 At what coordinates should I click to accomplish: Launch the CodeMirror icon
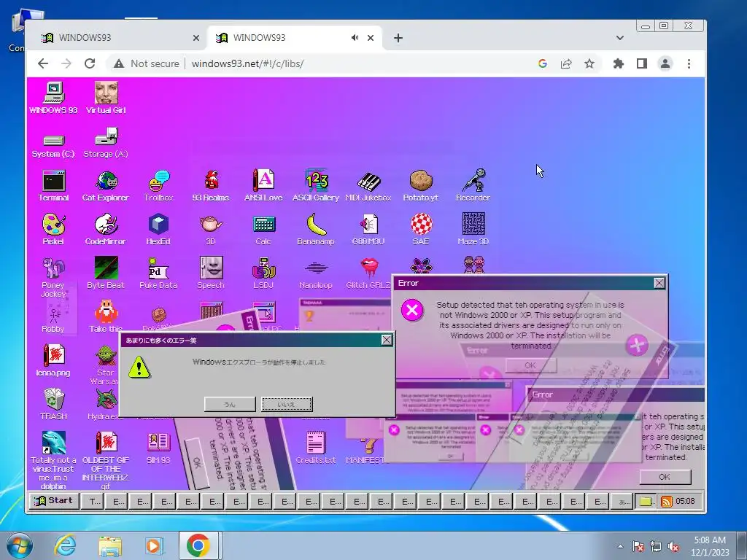(x=106, y=225)
